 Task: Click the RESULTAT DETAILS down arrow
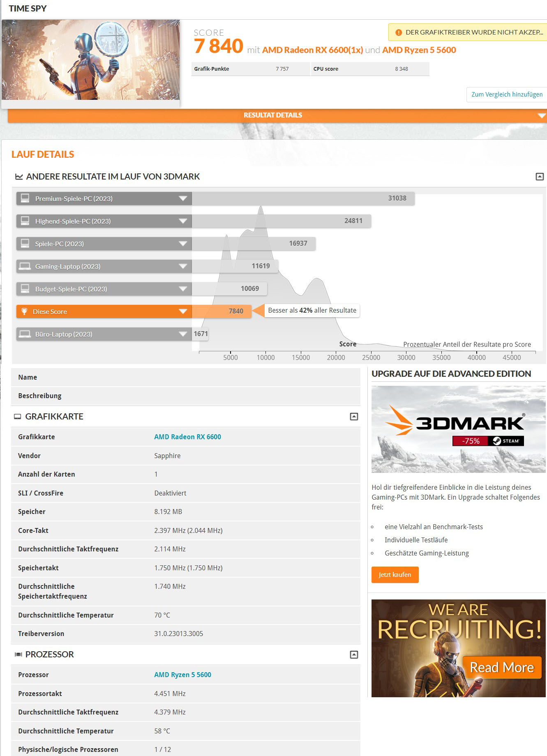click(x=542, y=116)
